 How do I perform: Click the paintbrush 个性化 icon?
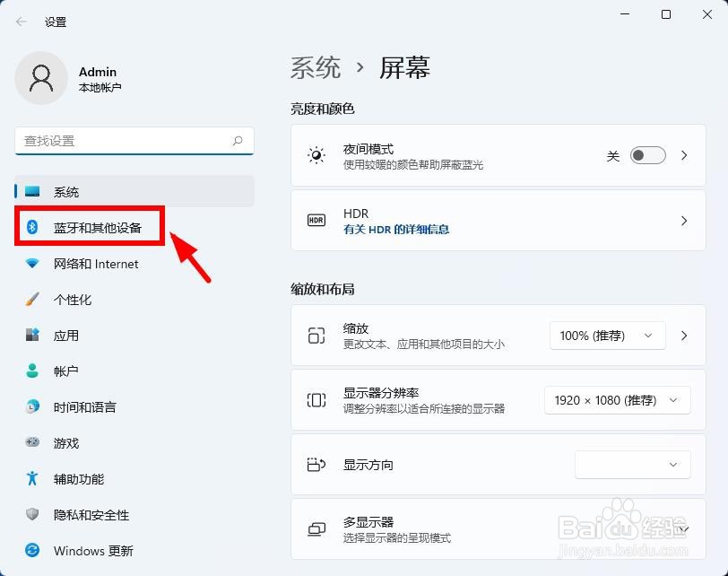pyautogui.click(x=32, y=299)
